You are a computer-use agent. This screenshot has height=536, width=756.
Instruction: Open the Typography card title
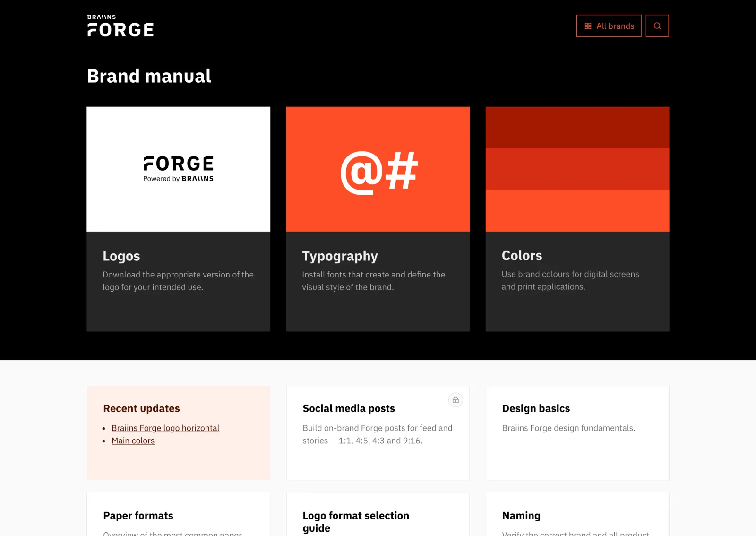pyautogui.click(x=340, y=256)
